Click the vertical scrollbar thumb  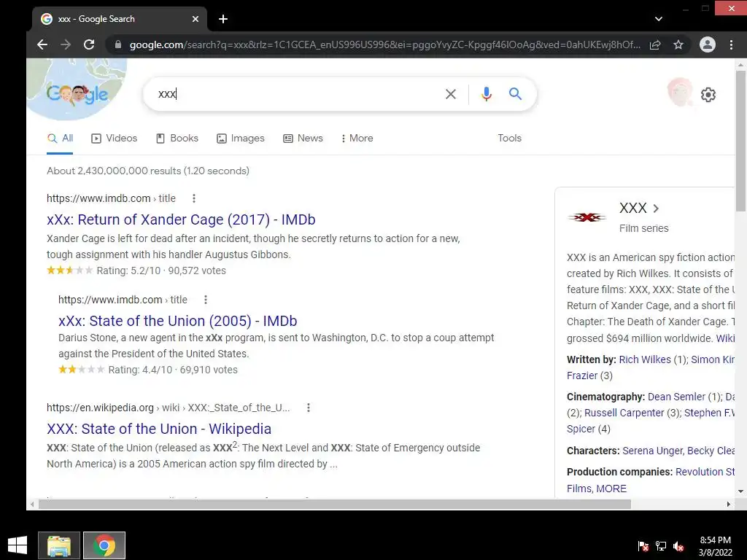(x=741, y=141)
